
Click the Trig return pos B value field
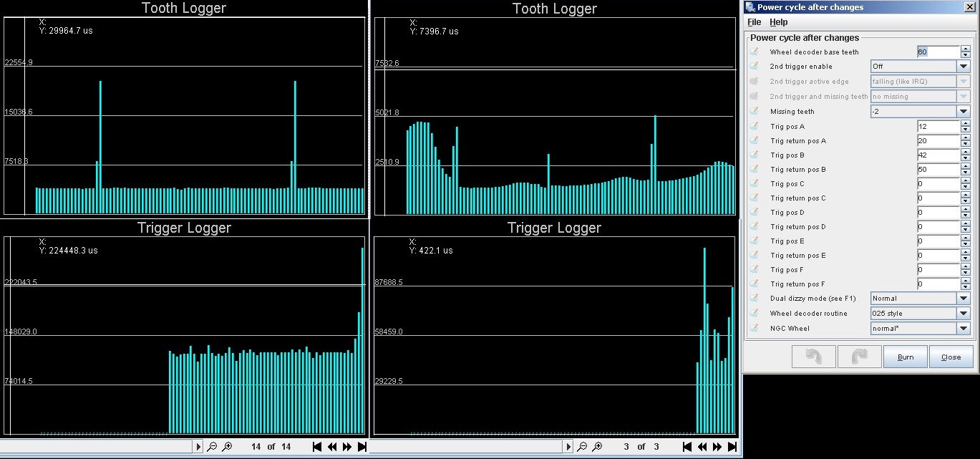click(x=938, y=169)
